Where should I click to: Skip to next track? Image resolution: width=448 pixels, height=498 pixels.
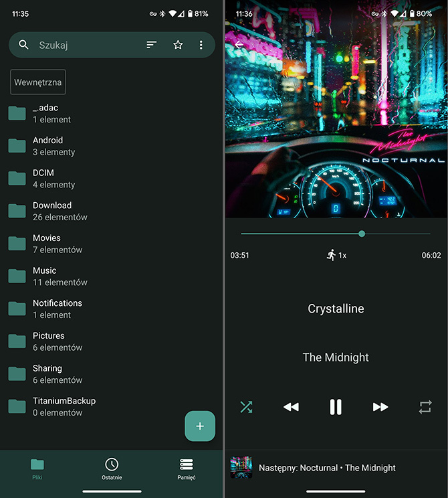(380, 407)
